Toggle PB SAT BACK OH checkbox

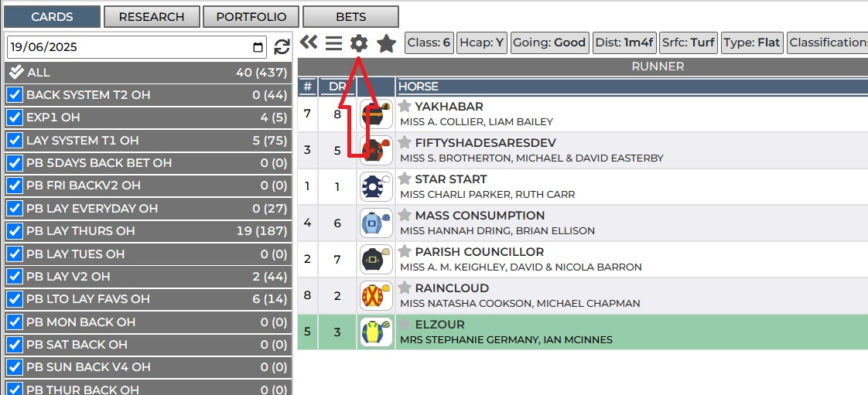pyautogui.click(x=15, y=345)
